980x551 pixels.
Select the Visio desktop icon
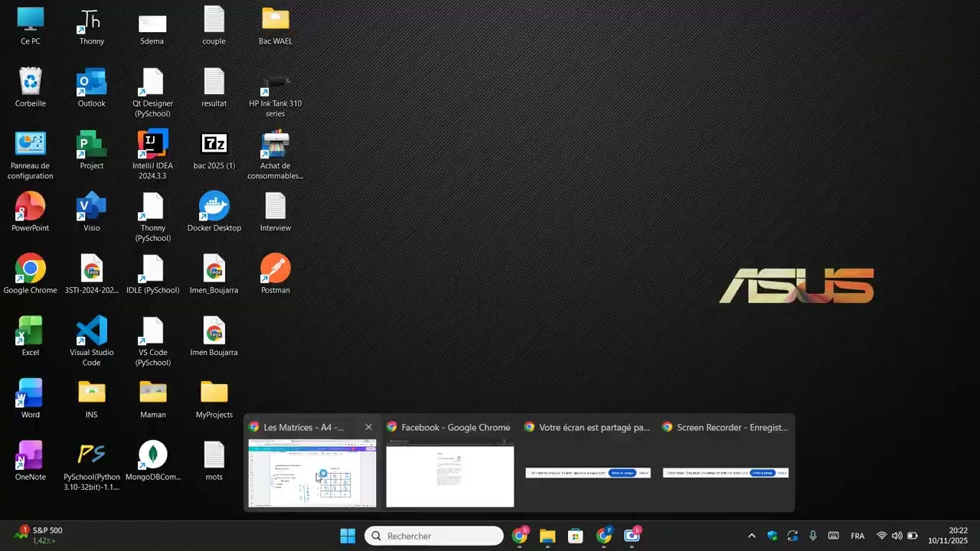(x=91, y=212)
